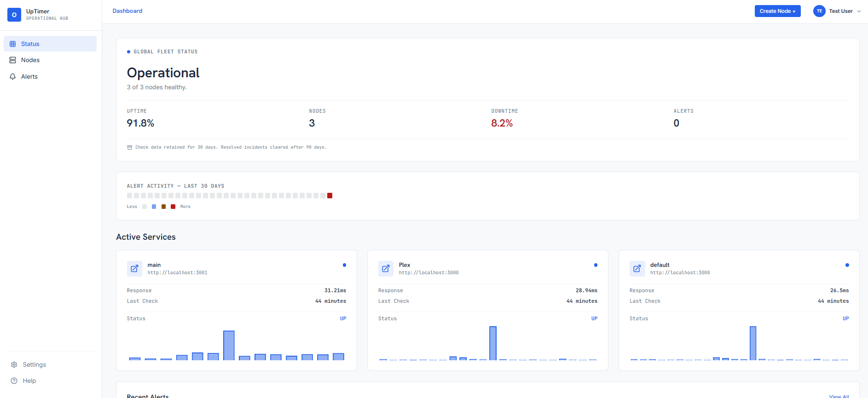
Task: Click the main service URL localhost:3001
Action: point(177,273)
